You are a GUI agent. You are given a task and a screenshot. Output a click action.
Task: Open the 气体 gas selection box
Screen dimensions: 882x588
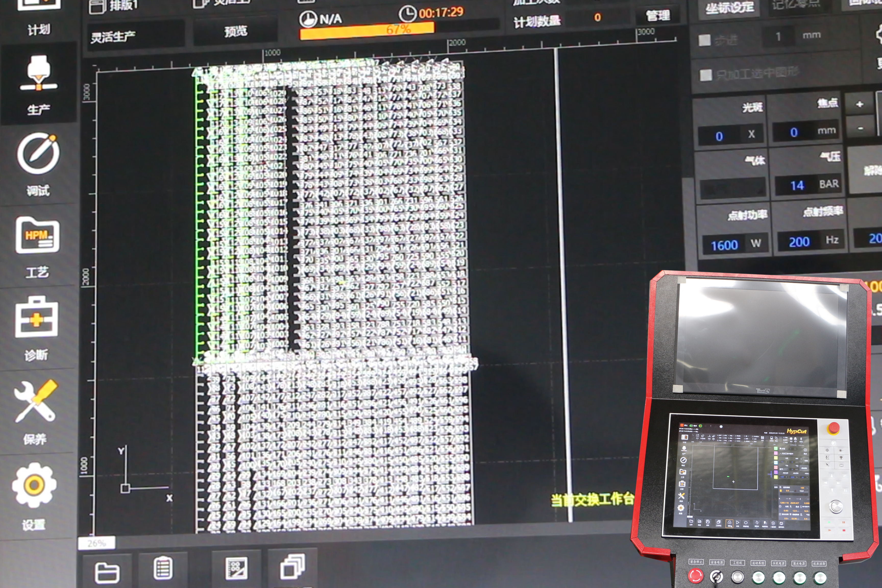point(732,188)
